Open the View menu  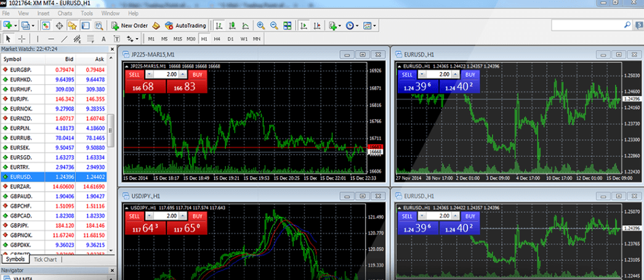[23, 13]
